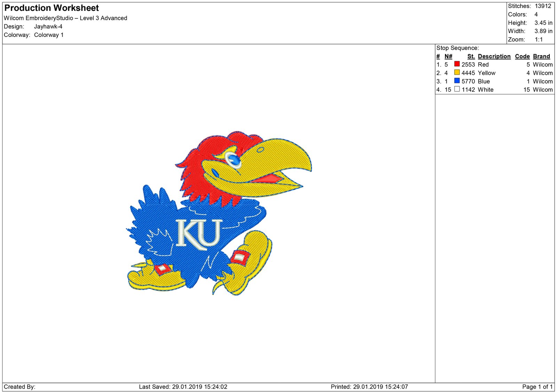557x392 pixels.
Task: Click the "Colorway 1" value
Action: point(49,35)
